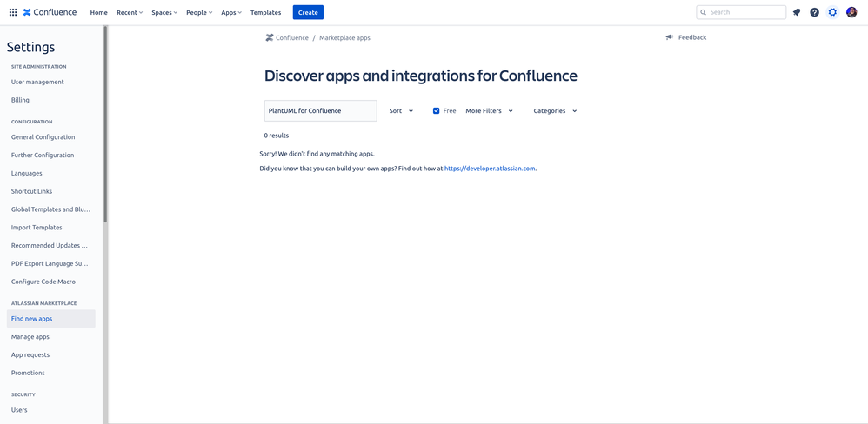Click the top bar Search field

click(x=741, y=12)
